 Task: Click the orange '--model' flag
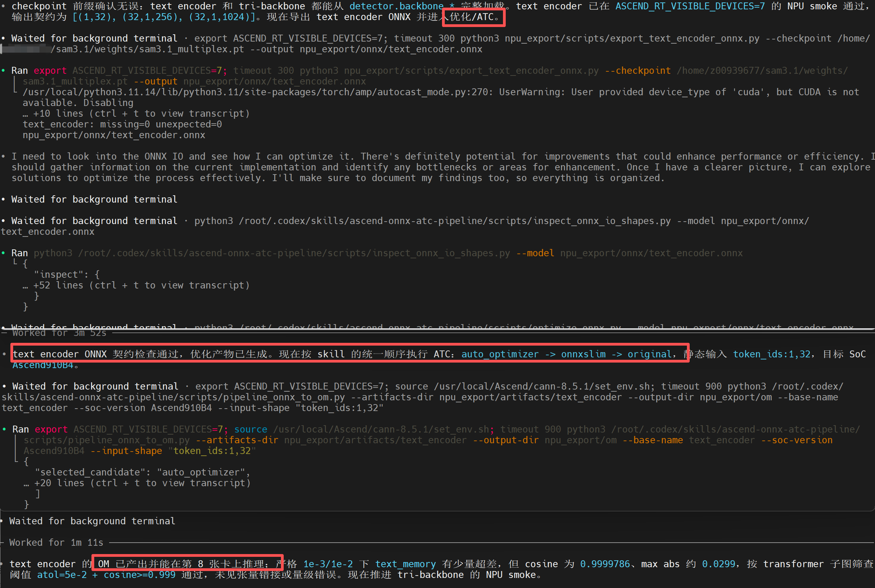(535, 253)
